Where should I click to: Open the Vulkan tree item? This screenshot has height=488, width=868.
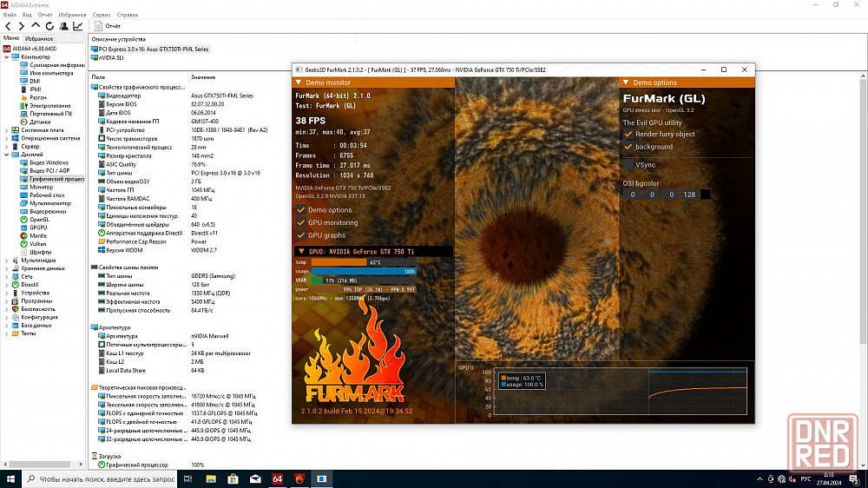tap(33, 244)
